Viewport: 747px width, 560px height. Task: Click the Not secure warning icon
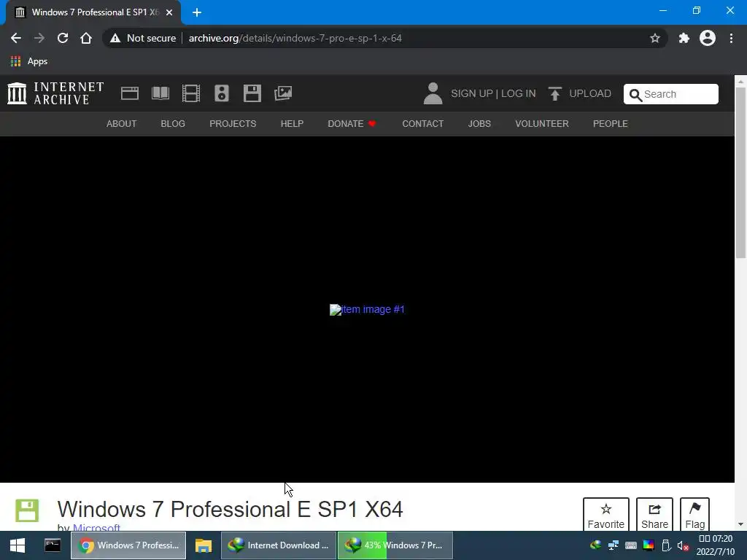115,38
